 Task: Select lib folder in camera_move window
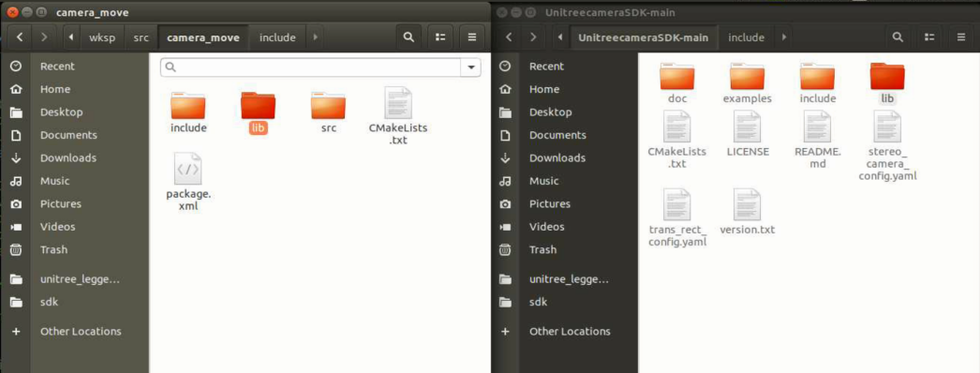tap(259, 112)
